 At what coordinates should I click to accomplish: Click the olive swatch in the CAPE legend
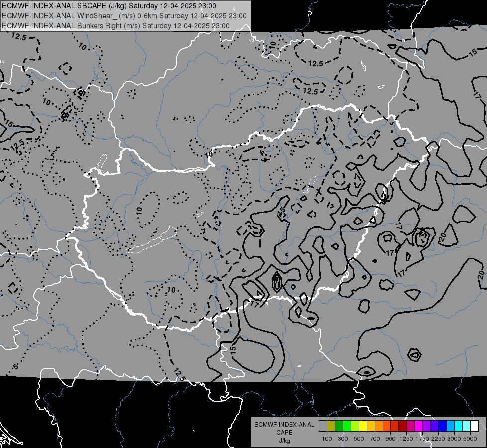coord(331,426)
